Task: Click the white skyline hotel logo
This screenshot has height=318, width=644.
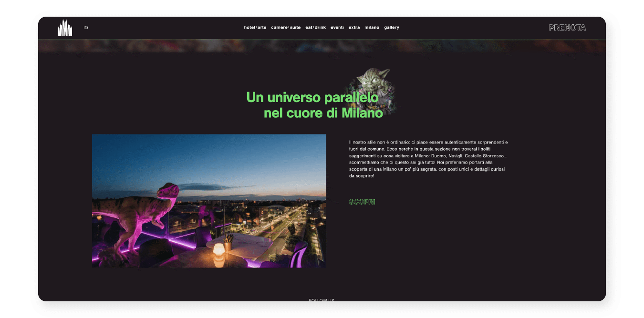Action: tap(65, 28)
